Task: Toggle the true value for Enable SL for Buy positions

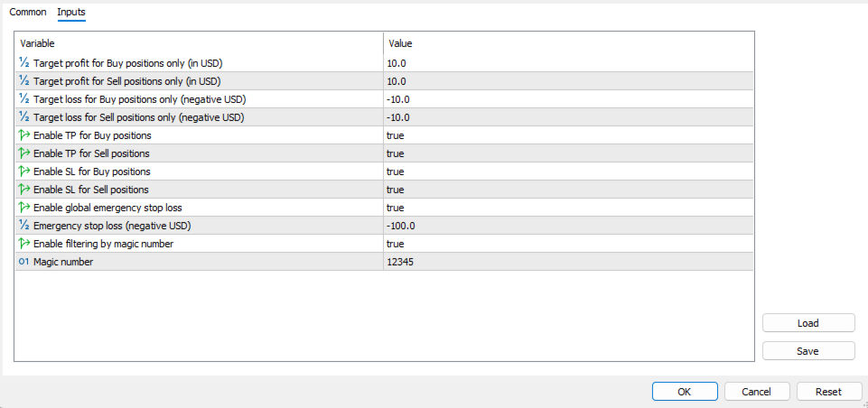Action: pos(395,172)
